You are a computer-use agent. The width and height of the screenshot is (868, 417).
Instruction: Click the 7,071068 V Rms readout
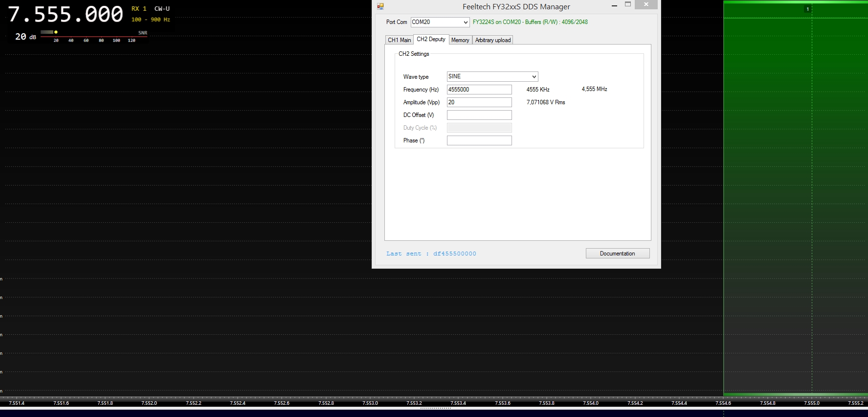click(546, 102)
